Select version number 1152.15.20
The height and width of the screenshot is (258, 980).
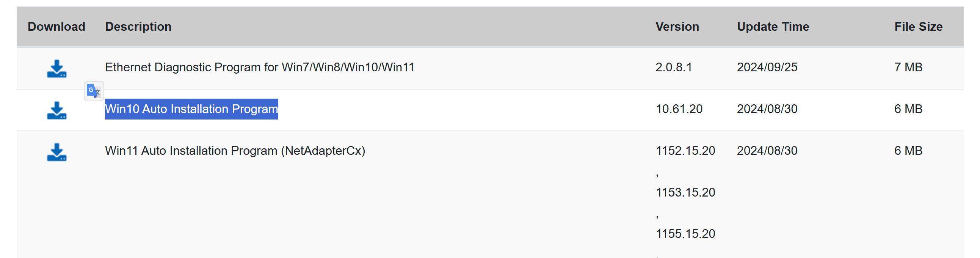(685, 151)
